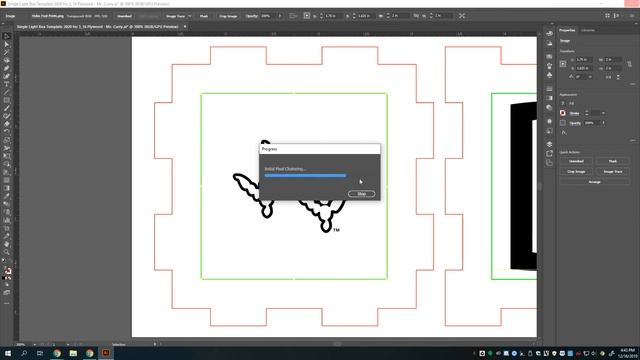Image resolution: width=640 pixels, height=360 pixels.
Task: Open stroke weight dropdown in Appearance
Action: click(603, 113)
